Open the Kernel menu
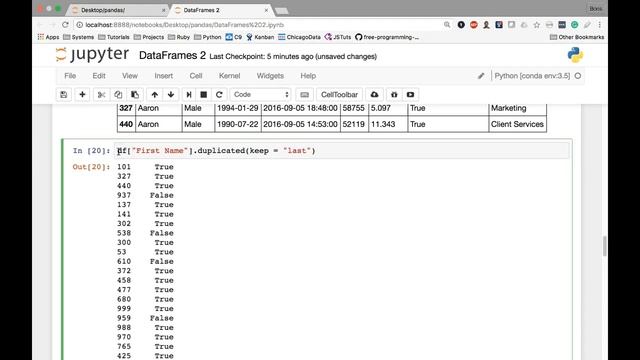Screen dimensions: 640x360 229,76
